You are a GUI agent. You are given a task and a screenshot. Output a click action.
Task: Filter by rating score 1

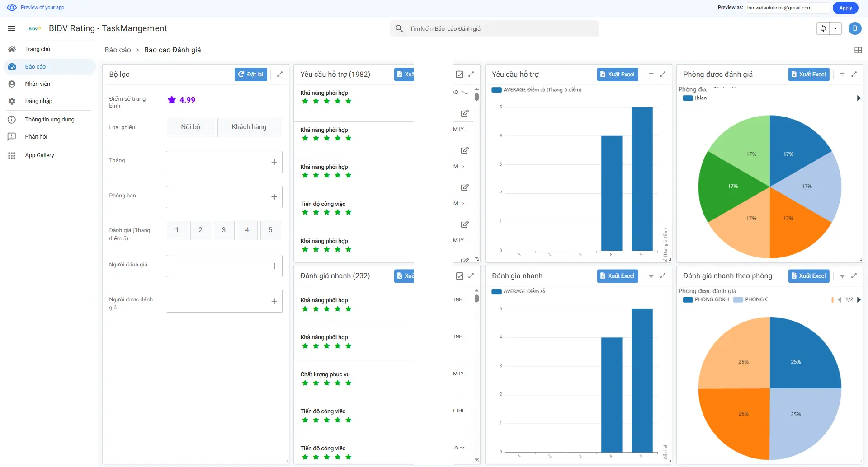tap(177, 230)
